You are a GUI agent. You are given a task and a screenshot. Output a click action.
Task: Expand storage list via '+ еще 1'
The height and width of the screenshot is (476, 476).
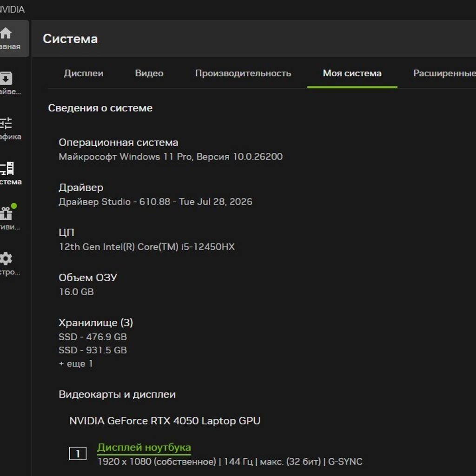coord(76,364)
